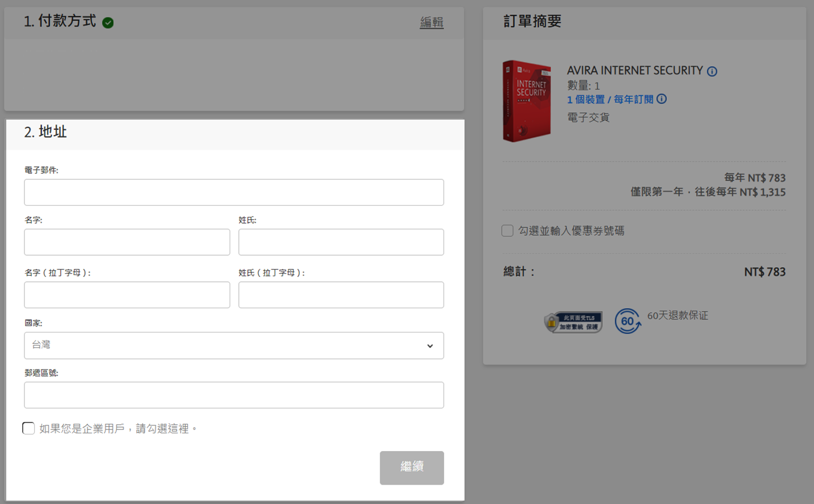The width and height of the screenshot is (814, 504).
Task: Click the TLS encryption security badge
Action: [x=573, y=322]
